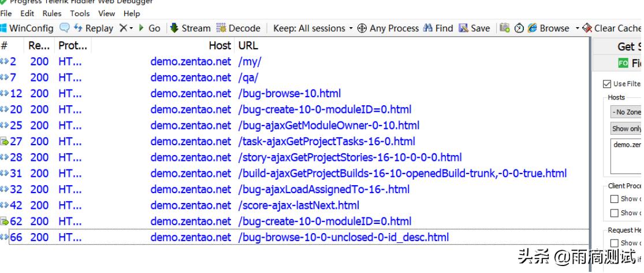Click the Clear Cache button

pyautogui.click(x=612, y=28)
